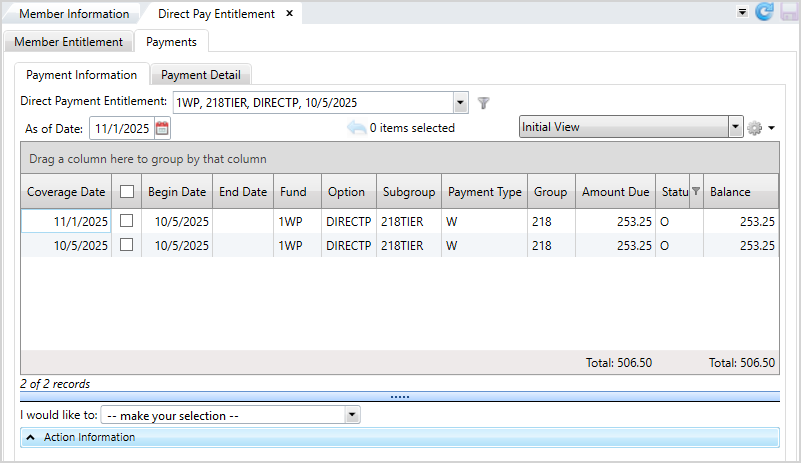
Task: Expand the Initial View dropdown
Action: [736, 128]
